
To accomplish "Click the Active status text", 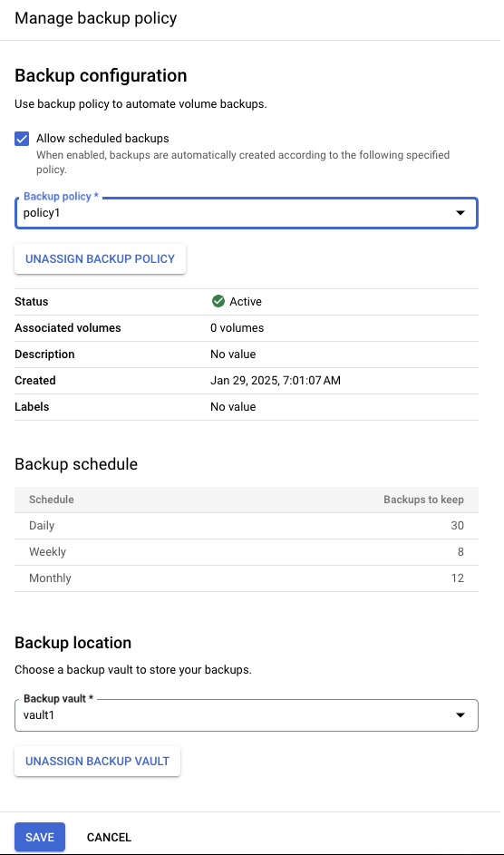I will pos(245,302).
